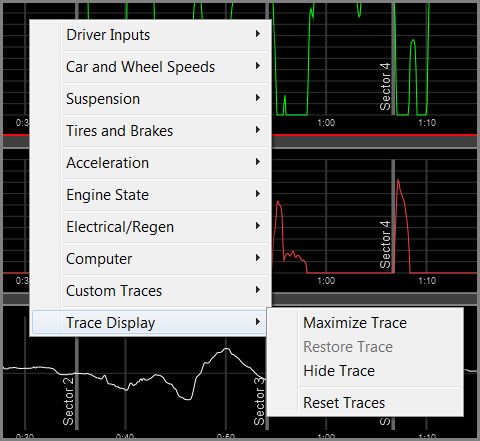The width and height of the screenshot is (480, 441).
Task: Expand arrow next to Engine State
Action: click(258, 194)
